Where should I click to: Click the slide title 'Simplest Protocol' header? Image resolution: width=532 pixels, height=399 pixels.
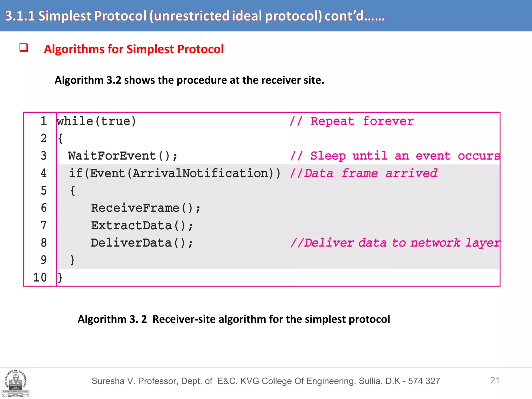(195, 16)
